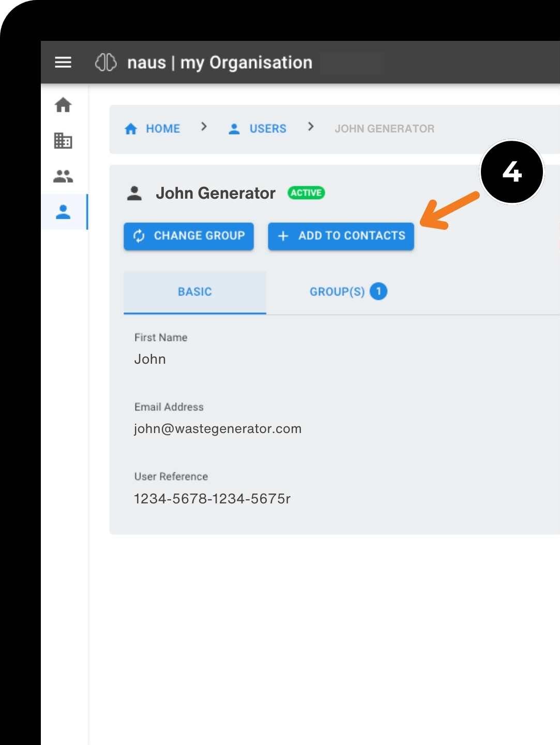Click the HOME breadcrumb link
The image size is (560, 745).
click(152, 128)
